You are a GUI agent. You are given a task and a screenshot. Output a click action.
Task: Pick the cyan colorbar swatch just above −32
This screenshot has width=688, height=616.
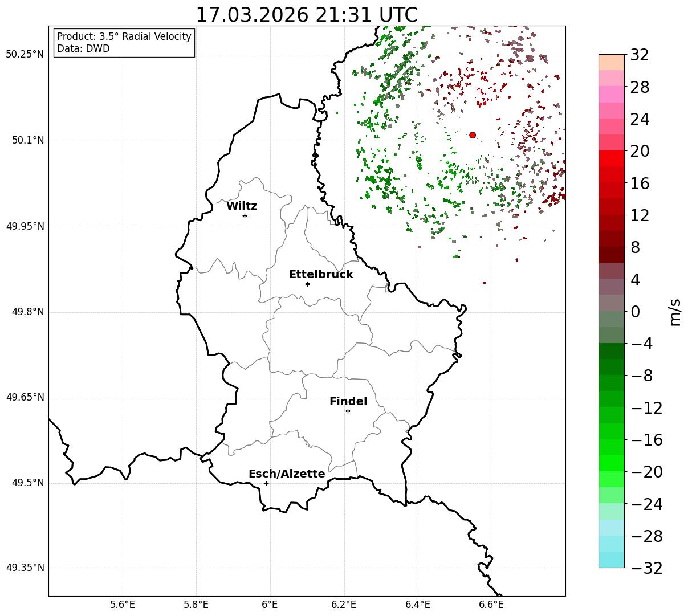[612, 560]
